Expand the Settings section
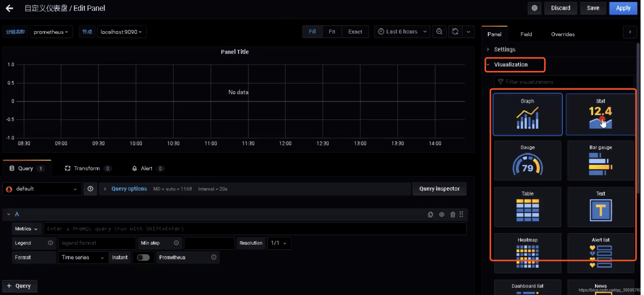 [504, 49]
